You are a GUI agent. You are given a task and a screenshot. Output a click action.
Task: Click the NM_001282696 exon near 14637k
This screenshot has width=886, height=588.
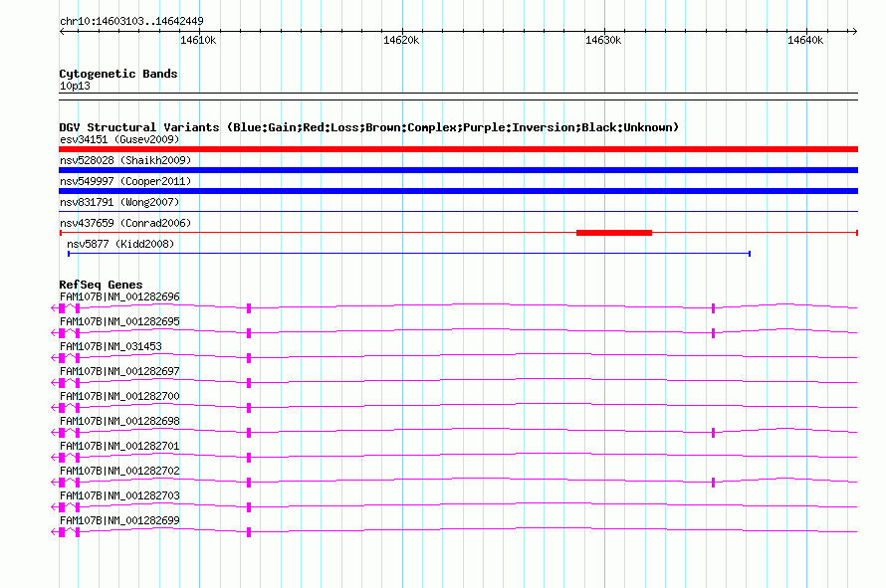[713, 308]
